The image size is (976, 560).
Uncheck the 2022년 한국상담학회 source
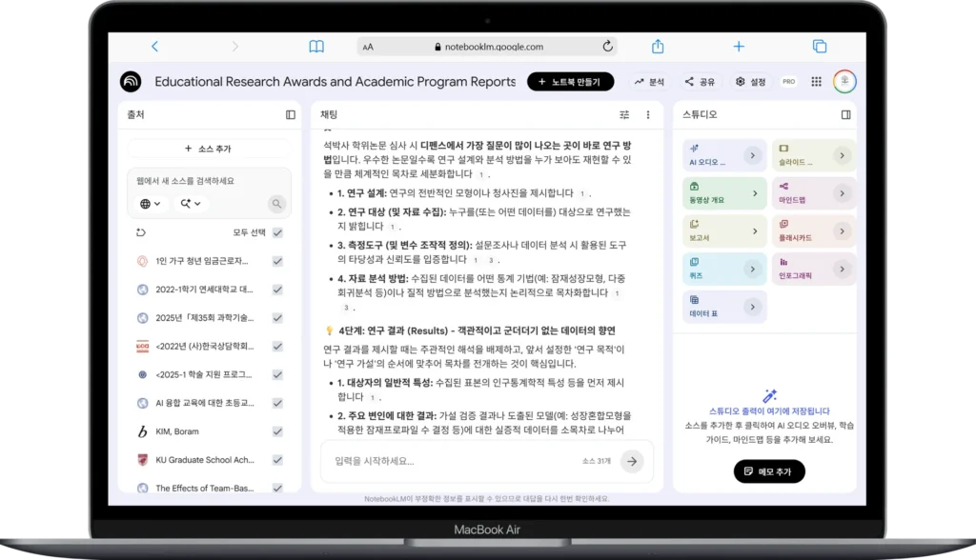(x=277, y=346)
